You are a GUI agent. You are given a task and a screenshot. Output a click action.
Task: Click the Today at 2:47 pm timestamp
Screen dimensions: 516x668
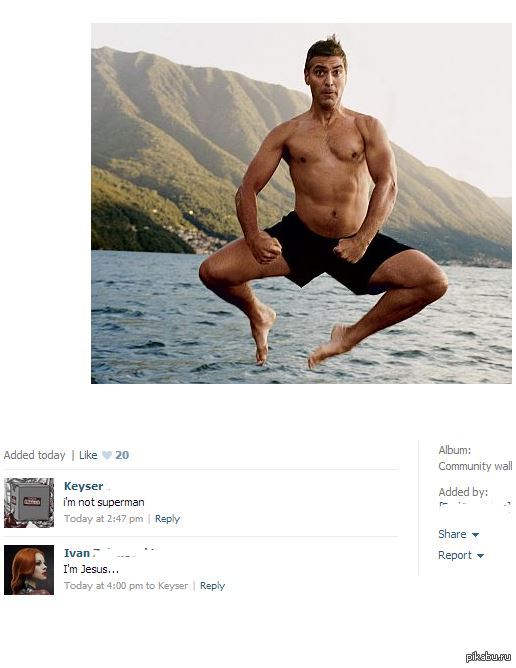point(104,519)
